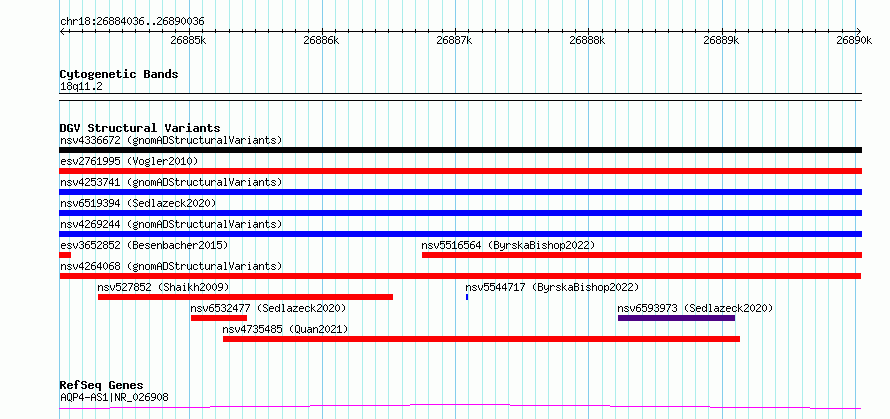Click the DGV Structural Variants track title
Screen dimensions: 890x419
pos(140,128)
